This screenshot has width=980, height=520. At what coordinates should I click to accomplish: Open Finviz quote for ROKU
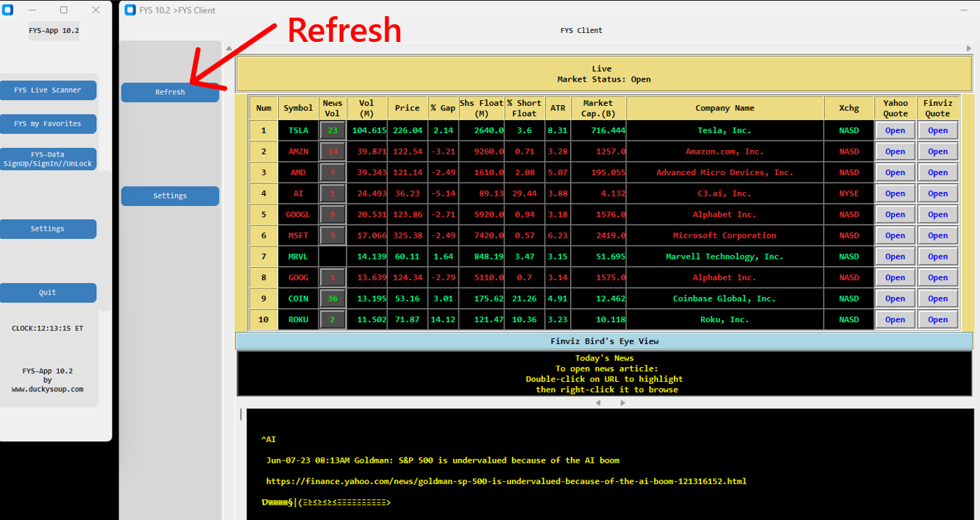click(x=938, y=319)
